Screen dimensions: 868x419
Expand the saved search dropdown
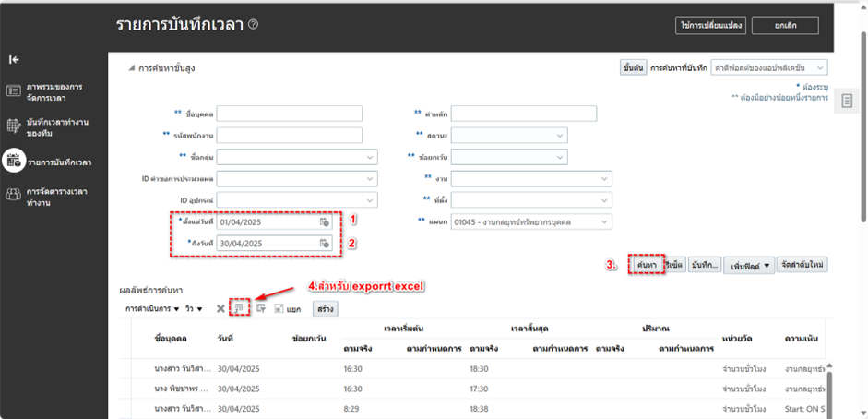820,67
